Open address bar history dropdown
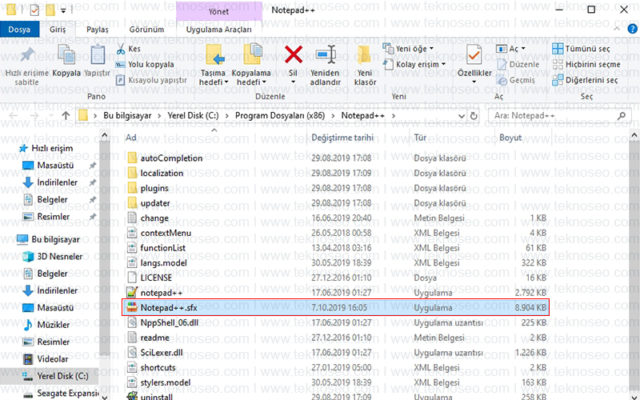The width and height of the screenshot is (640, 400). click(461, 116)
